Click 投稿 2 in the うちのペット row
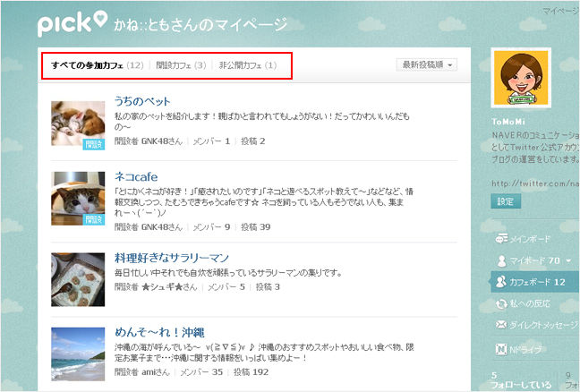The height and width of the screenshot is (392, 580). point(253,141)
